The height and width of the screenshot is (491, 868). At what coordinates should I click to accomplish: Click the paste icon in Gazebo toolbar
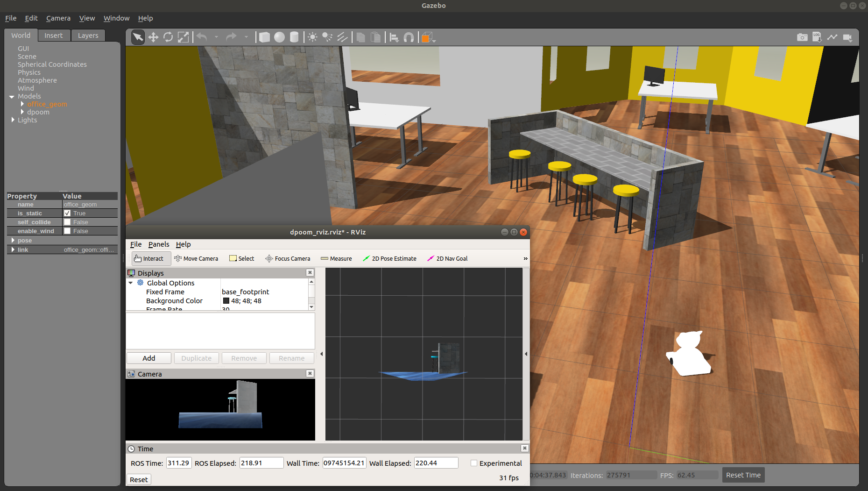pyautogui.click(x=375, y=37)
